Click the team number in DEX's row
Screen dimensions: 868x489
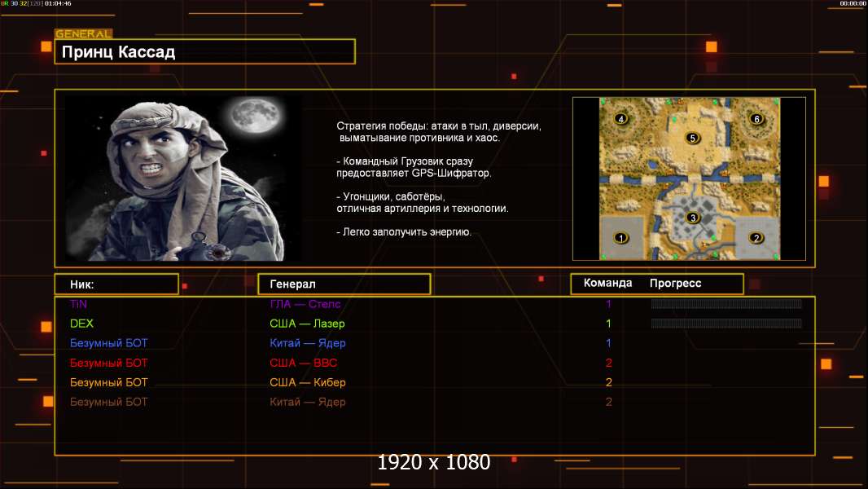(608, 324)
